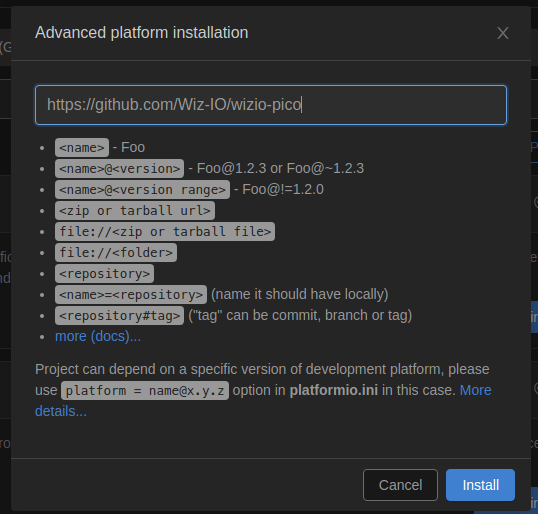Image resolution: width=538 pixels, height=514 pixels.
Task: Click the Install button
Action: [x=480, y=485]
